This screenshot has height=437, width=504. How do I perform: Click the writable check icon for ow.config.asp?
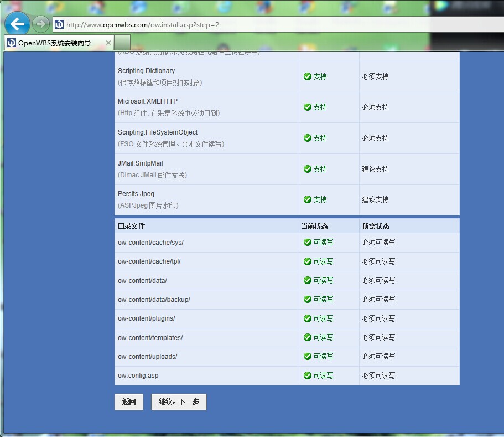[308, 376]
